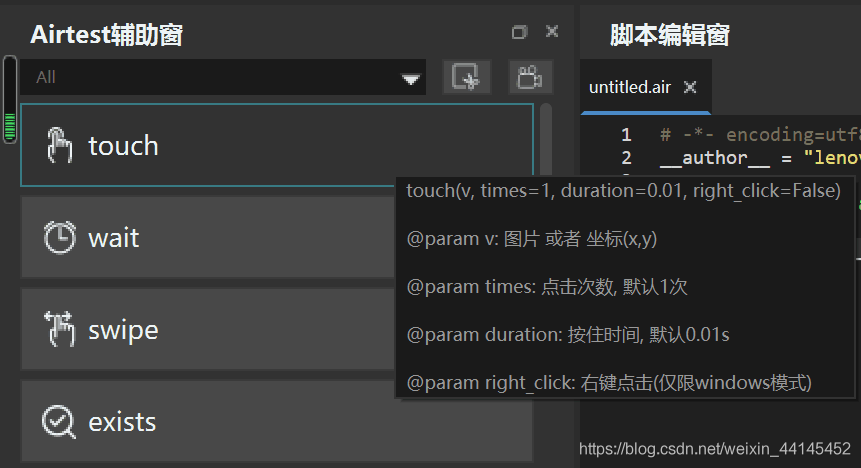Click the screen capture selection icon
Screen dimensions: 861x468
click(x=466, y=76)
